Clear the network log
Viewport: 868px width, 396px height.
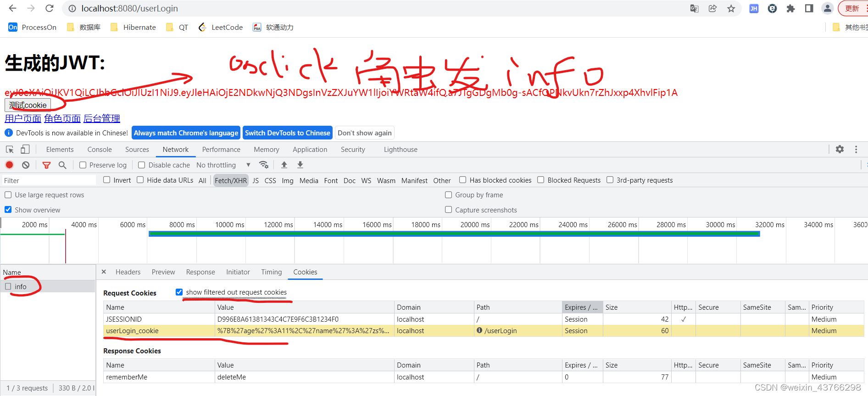coord(26,165)
